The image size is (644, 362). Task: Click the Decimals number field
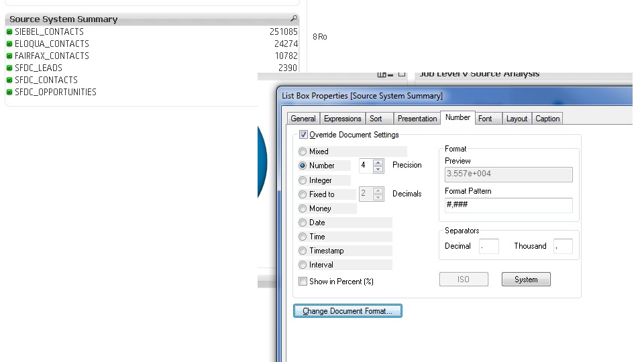(366, 194)
